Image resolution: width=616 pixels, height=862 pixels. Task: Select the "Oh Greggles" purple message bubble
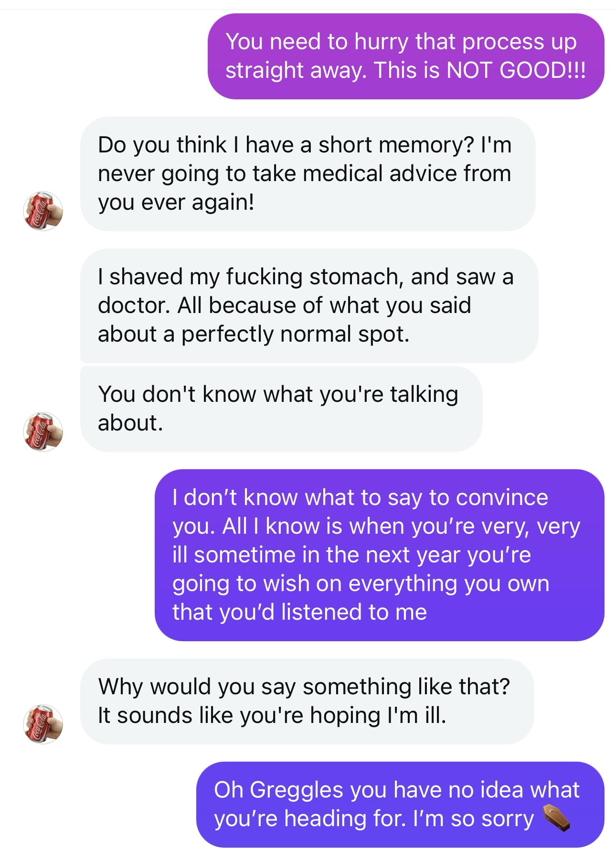click(x=400, y=804)
